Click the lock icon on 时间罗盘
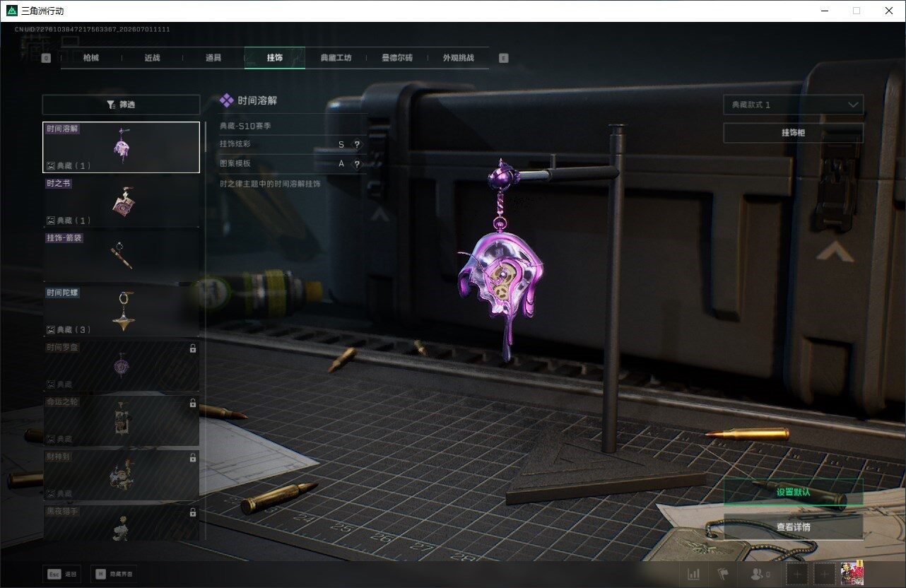Viewport: 906px width, 588px height. [193, 348]
